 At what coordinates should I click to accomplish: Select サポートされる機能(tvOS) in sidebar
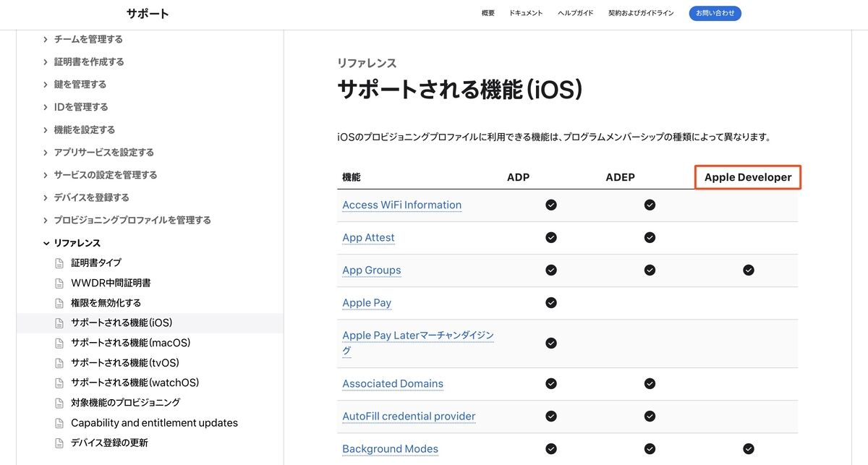point(125,363)
